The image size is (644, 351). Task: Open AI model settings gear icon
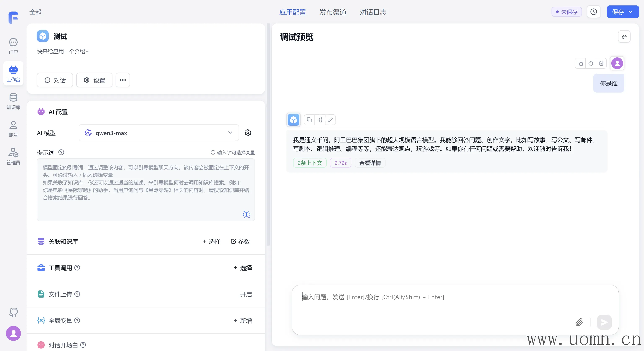click(248, 133)
